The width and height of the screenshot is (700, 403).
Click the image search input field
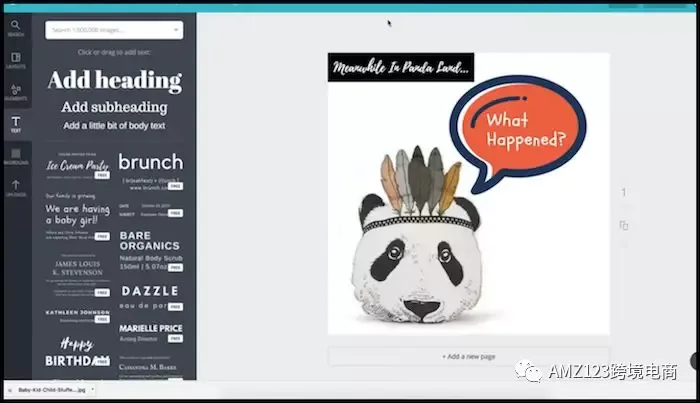pyautogui.click(x=114, y=30)
